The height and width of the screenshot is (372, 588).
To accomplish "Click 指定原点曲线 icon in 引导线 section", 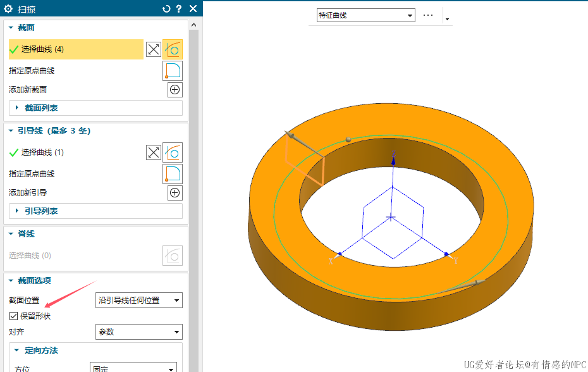I will click(173, 174).
